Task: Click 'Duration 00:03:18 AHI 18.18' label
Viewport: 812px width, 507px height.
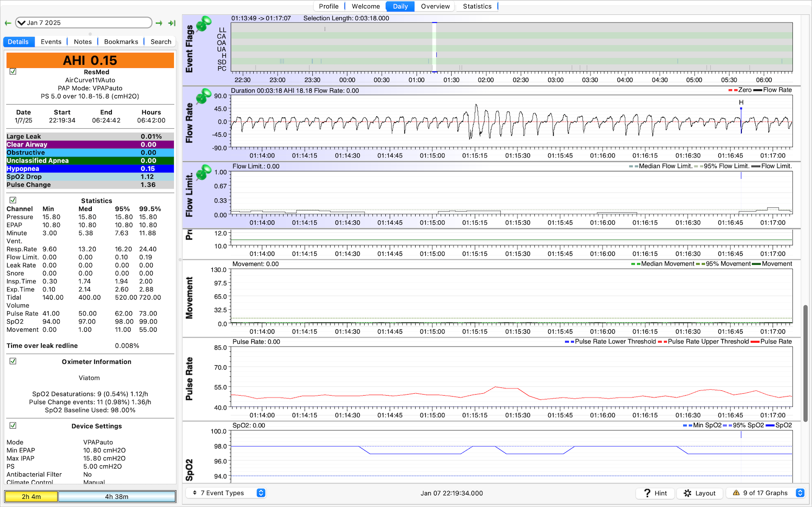Action: 271,91
